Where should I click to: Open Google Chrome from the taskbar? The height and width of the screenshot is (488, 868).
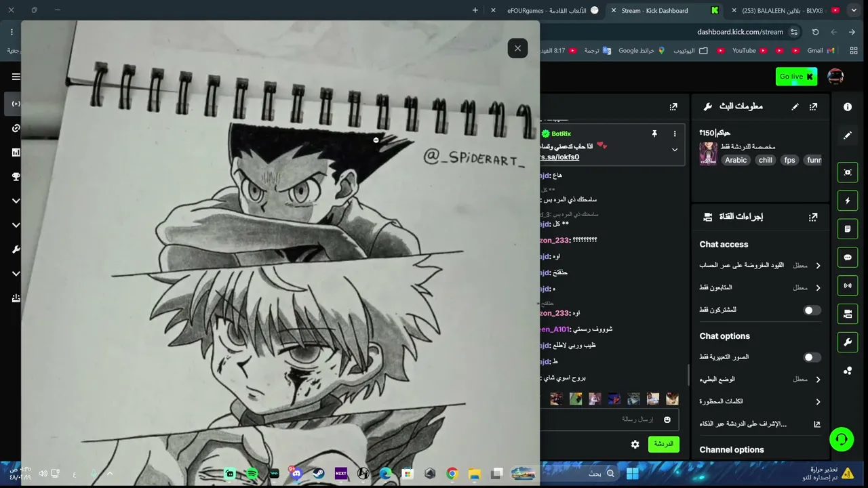(452, 474)
